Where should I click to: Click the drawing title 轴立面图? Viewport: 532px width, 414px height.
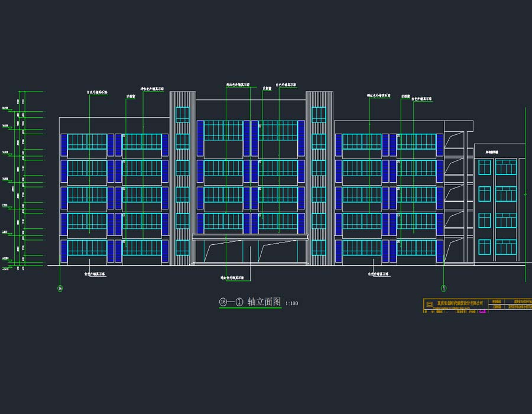tap(264, 302)
